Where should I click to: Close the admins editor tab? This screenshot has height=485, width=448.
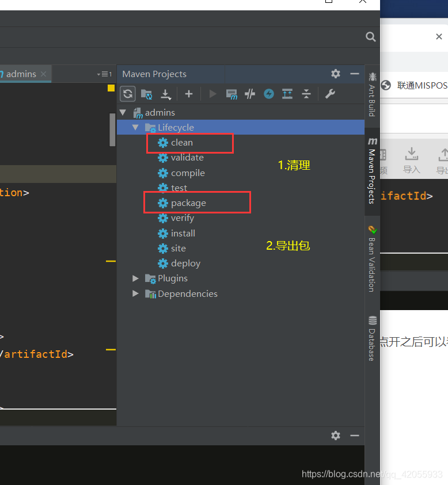point(44,74)
